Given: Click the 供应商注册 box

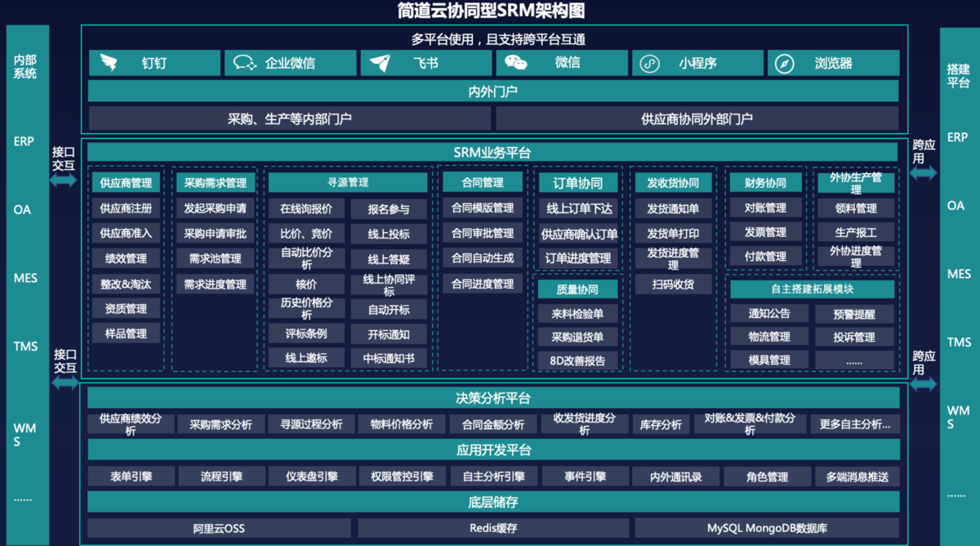Looking at the screenshot, I should point(126,208).
